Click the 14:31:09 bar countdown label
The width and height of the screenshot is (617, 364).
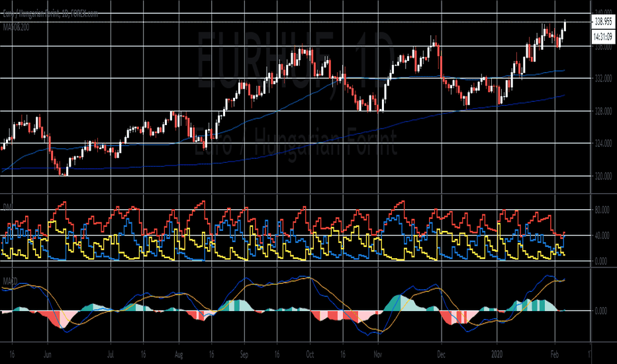click(603, 37)
